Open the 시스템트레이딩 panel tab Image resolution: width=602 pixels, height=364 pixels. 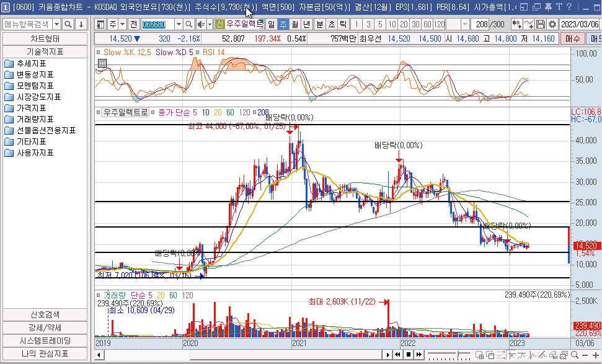tap(45, 340)
